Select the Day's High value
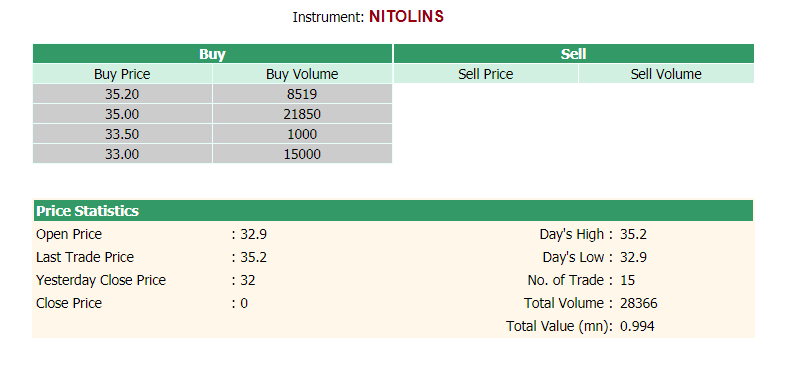The width and height of the screenshot is (802, 371). (633, 234)
